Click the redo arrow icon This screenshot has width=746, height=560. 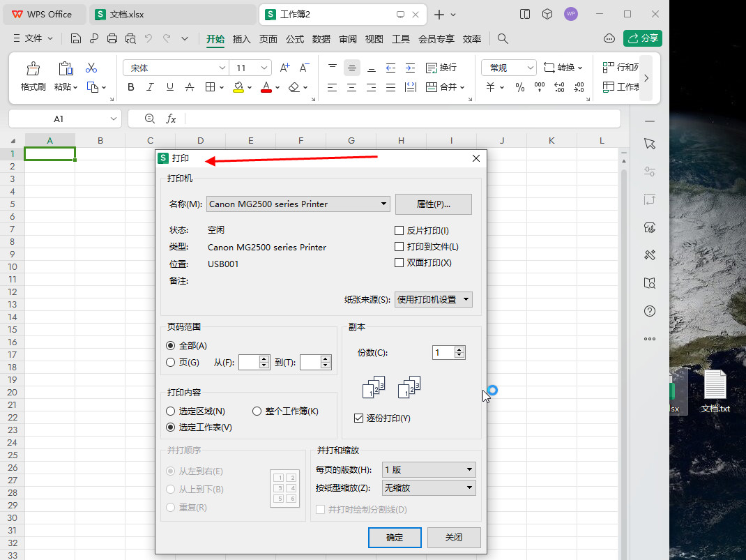pos(167,38)
